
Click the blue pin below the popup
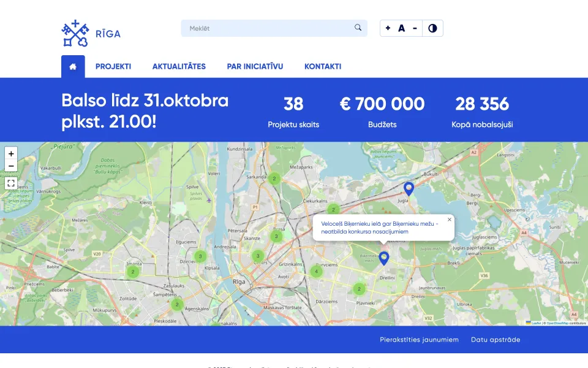pyautogui.click(x=383, y=258)
